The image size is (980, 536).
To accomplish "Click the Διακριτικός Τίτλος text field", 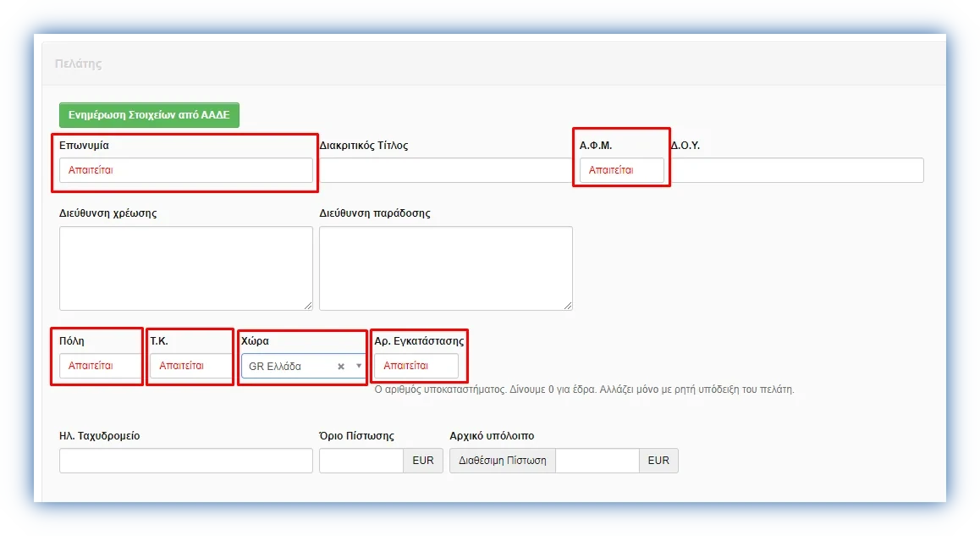I will click(x=445, y=170).
